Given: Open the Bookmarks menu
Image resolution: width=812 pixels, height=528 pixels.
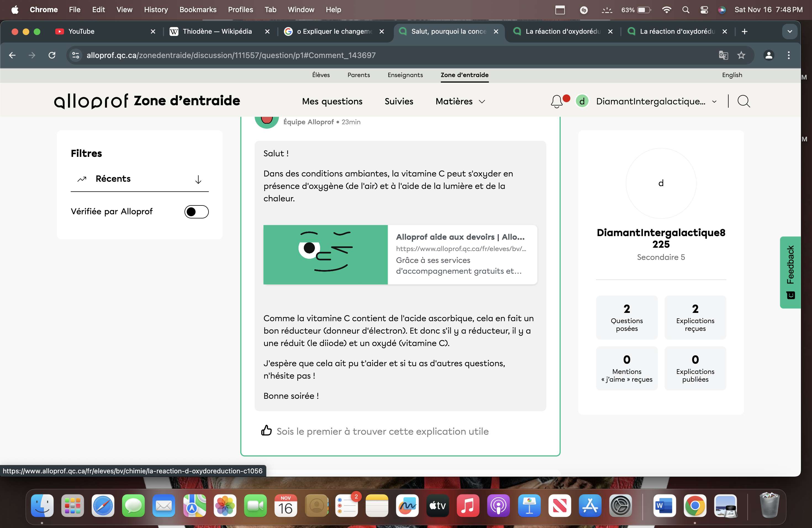Looking at the screenshot, I should [x=198, y=10].
